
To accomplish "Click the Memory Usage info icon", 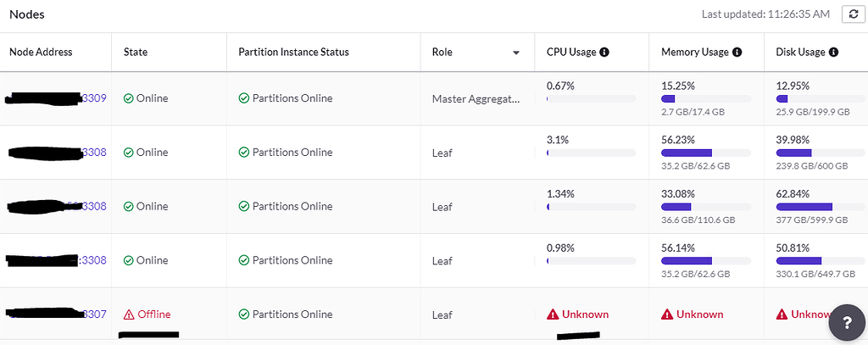I will (x=737, y=53).
